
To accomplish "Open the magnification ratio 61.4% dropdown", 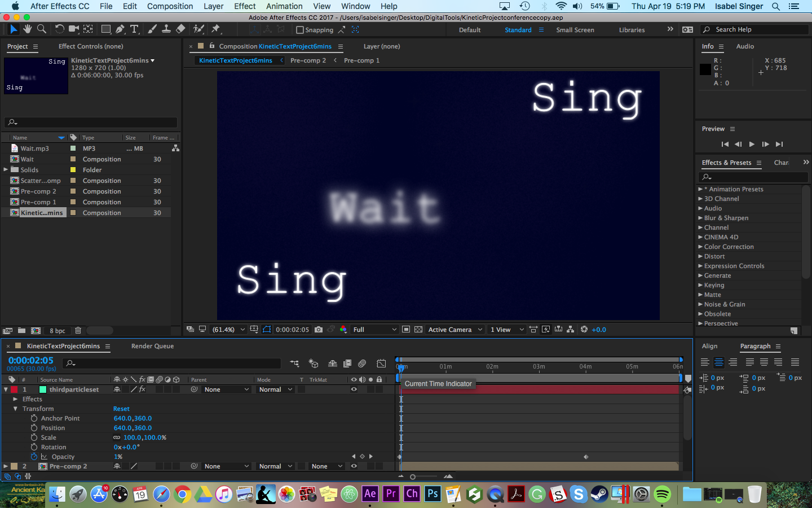I will pyautogui.click(x=228, y=330).
